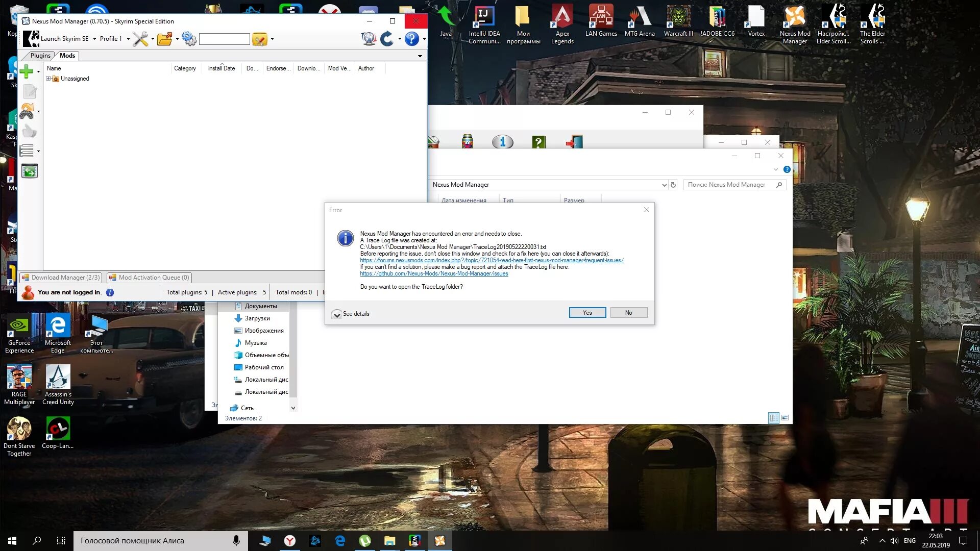Click the binoculars check mod updates icon

27,111
